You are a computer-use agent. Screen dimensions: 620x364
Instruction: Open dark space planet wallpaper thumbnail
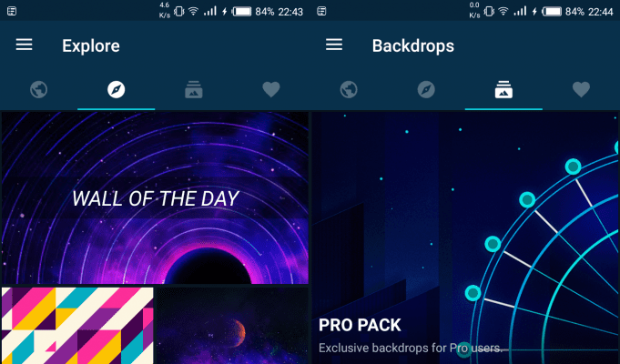232,326
